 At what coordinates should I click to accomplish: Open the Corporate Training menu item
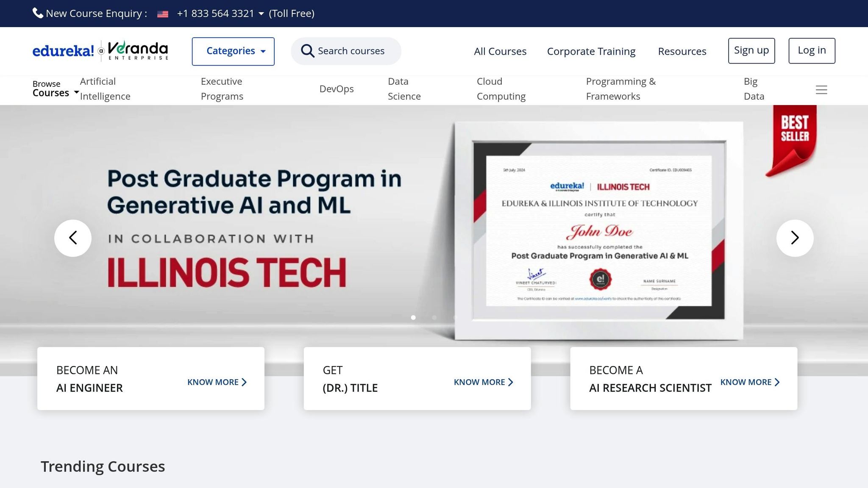(591, 51)
